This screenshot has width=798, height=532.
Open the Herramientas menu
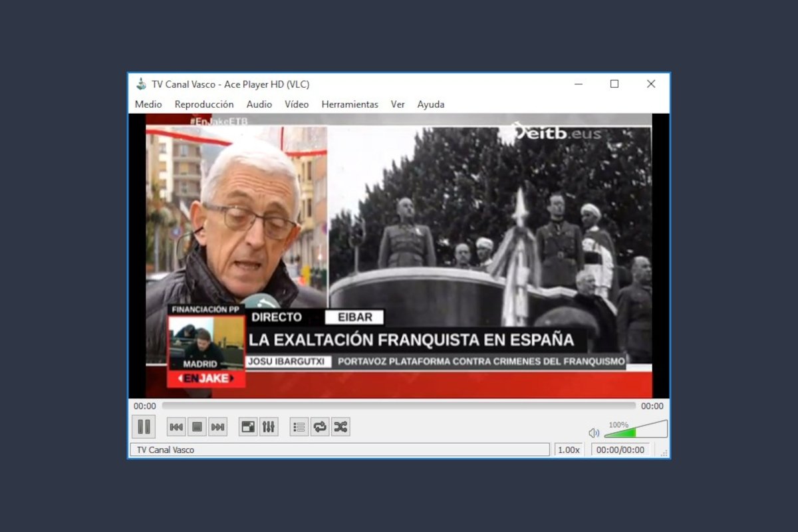[x=350, y=104]
